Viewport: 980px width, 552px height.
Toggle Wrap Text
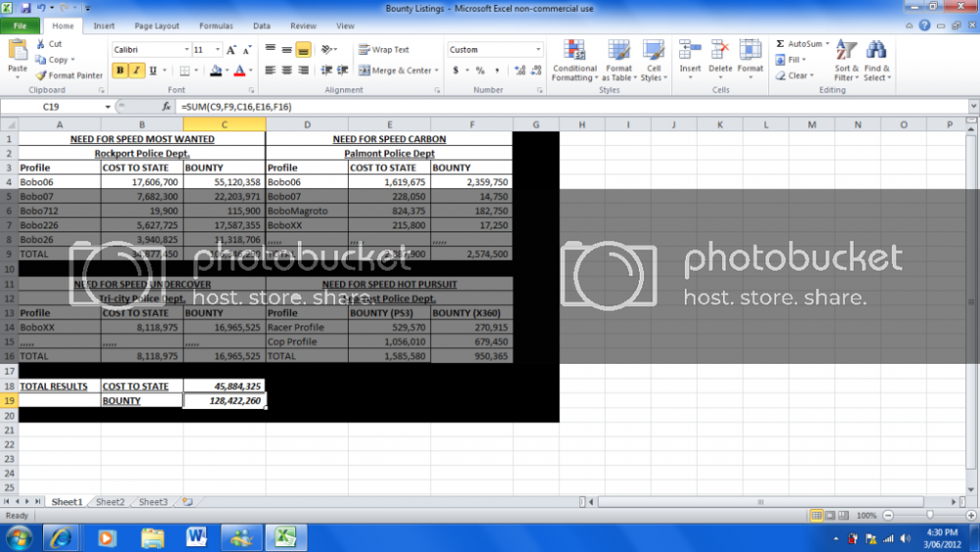tap(384, 49)
